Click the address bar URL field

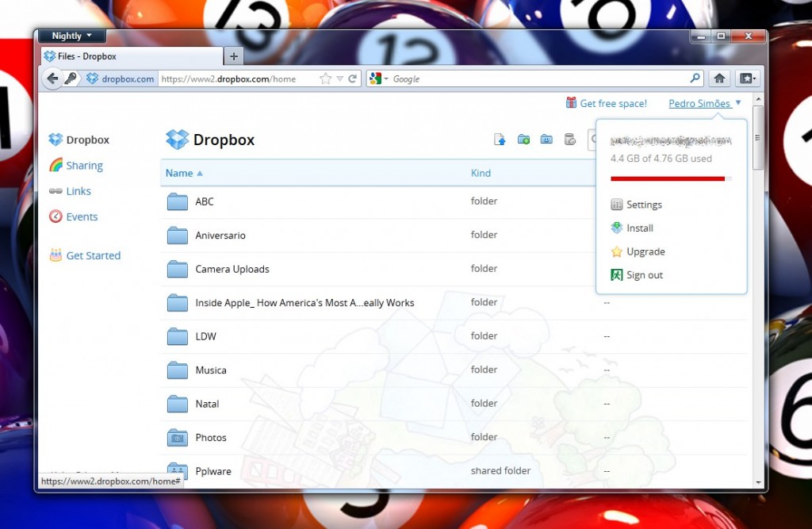click(x=238, y=79)
